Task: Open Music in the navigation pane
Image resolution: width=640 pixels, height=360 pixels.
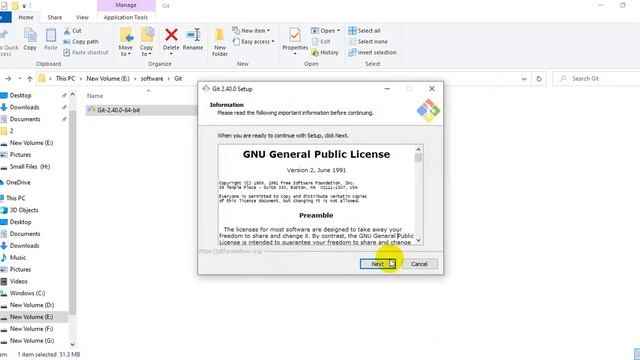Action: click(x=18, y=258)
